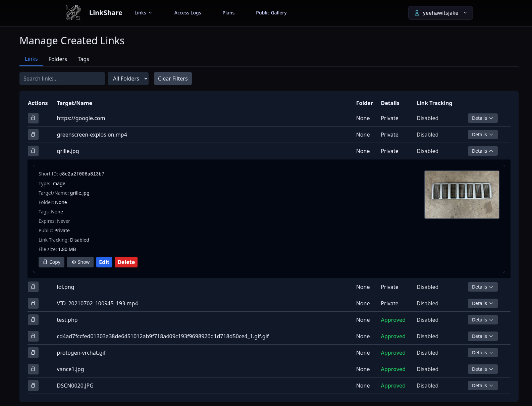
Task: Click copy icon next to test.php
Action: pyautogui.click(x=33, y=320)
